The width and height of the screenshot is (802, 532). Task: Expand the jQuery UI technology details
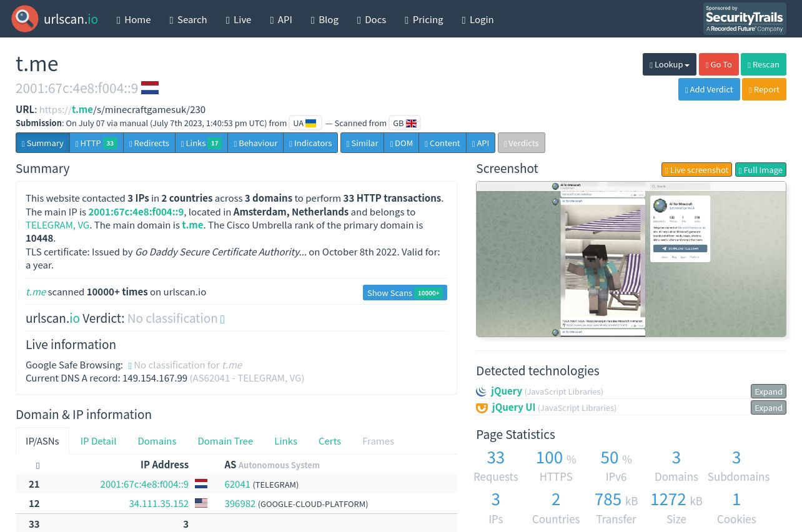[768, 408]
